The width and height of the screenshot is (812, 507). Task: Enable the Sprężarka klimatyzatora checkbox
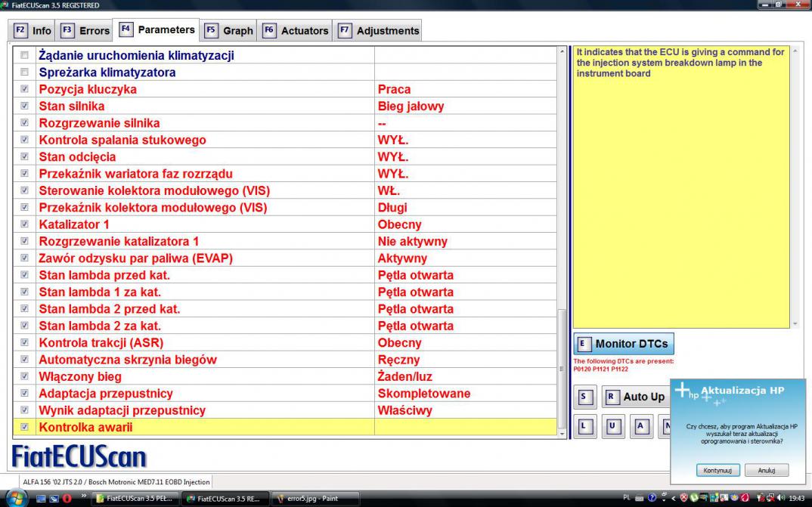point(25,73)
